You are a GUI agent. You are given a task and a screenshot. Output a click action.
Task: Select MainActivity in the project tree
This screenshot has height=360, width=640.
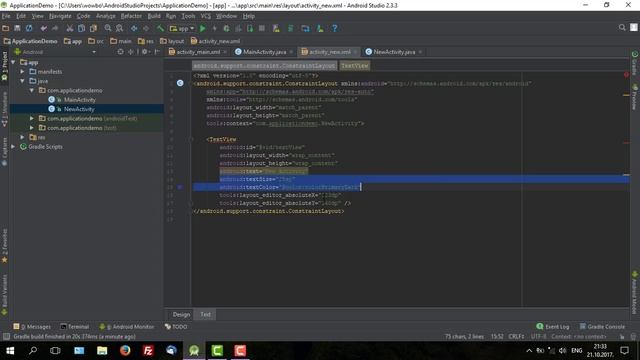80,100
